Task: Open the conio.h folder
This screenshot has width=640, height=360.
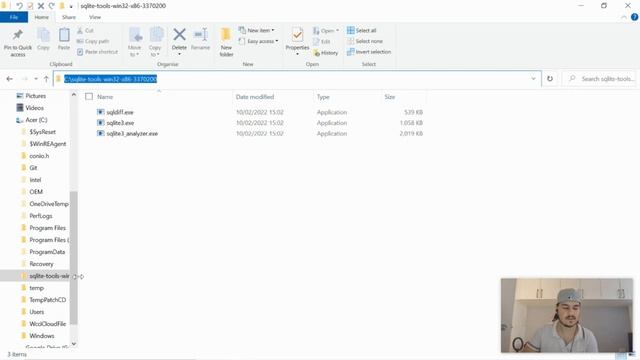Action: (x=39, y=156)
